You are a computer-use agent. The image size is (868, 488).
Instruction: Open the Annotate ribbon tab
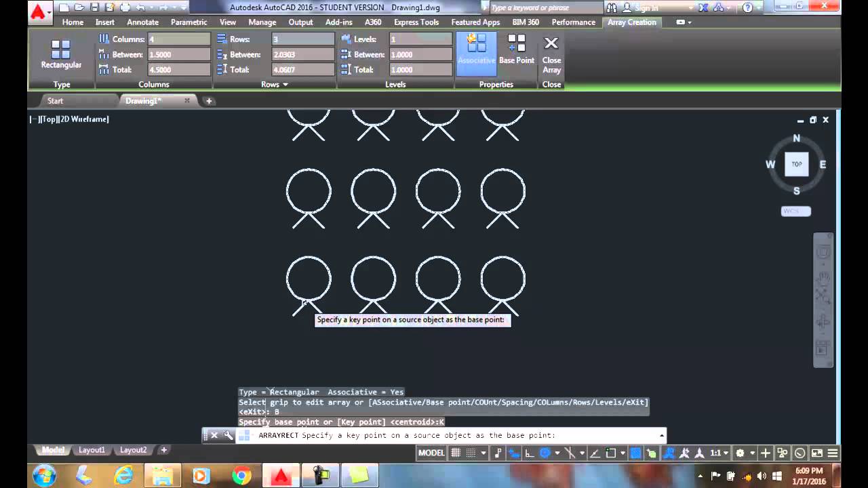[142, 22]
